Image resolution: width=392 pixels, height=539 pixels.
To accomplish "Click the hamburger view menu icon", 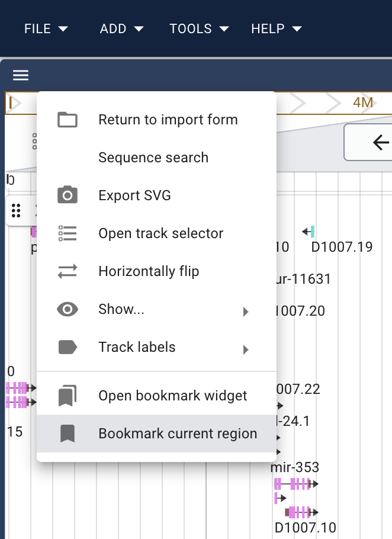I will click(x=21, y=75).
